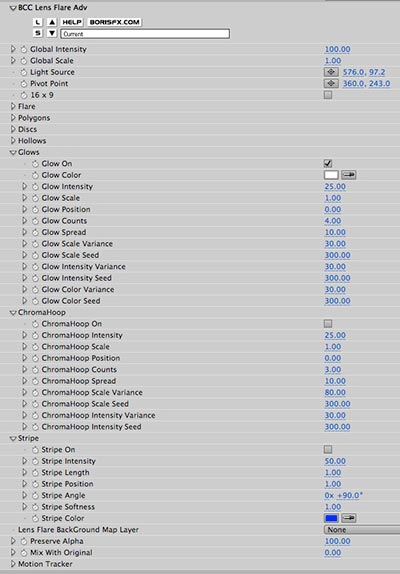Toggle stopwatch for Global Scale
Screen dimensions: 400x574
click(24, 60)
